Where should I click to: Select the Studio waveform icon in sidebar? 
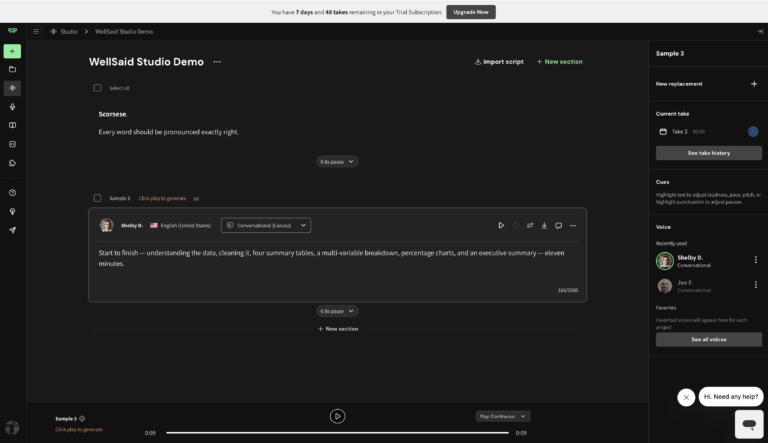click(12, 88)
